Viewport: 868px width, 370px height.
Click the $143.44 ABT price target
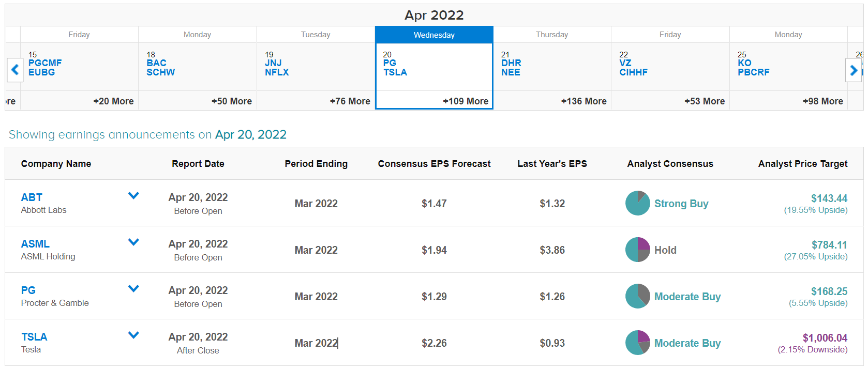pos(829,198)
